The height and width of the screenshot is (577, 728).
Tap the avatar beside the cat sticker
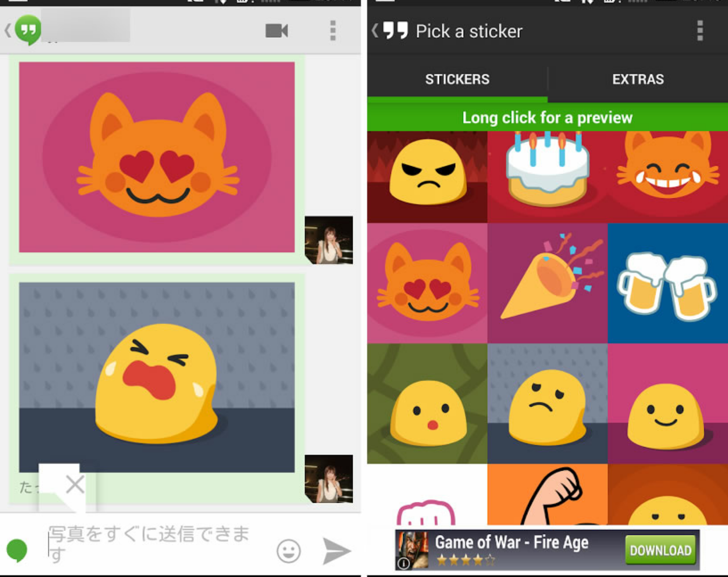coord(329,240)
